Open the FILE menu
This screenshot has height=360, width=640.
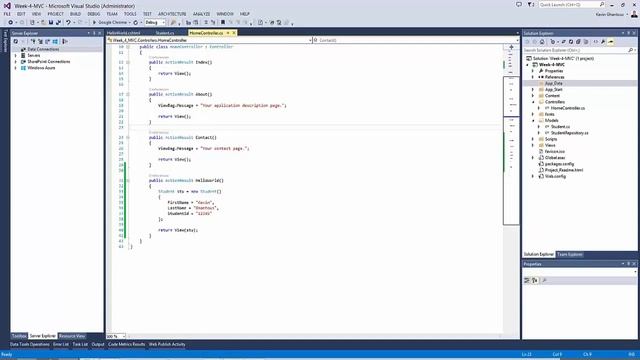coord(7,14)
